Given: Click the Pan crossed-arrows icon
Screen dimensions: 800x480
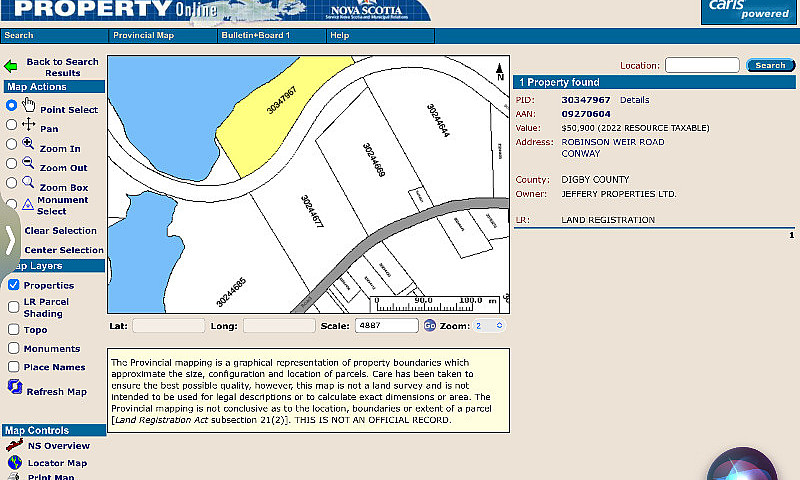Looking at the screenshot, I should point(29,124).
